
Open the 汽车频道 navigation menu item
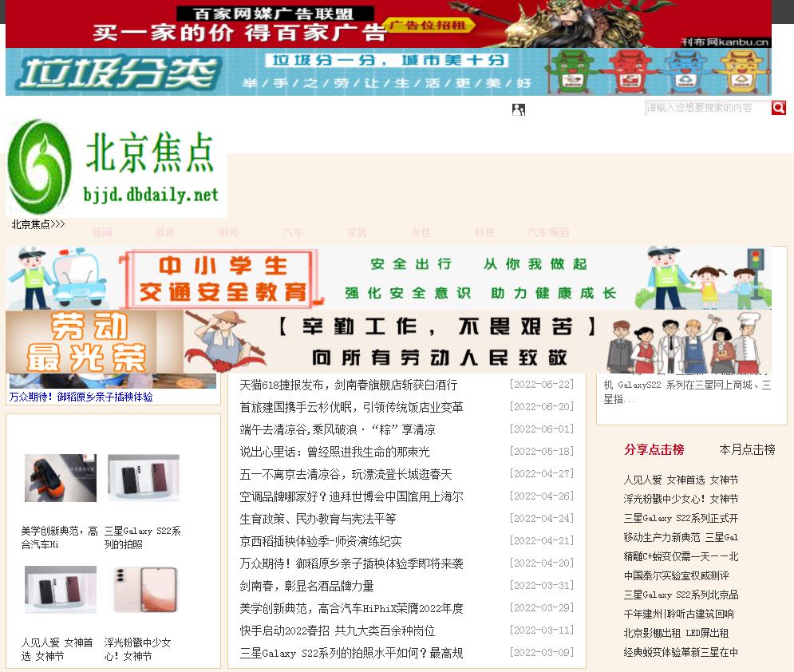[548, 232]
